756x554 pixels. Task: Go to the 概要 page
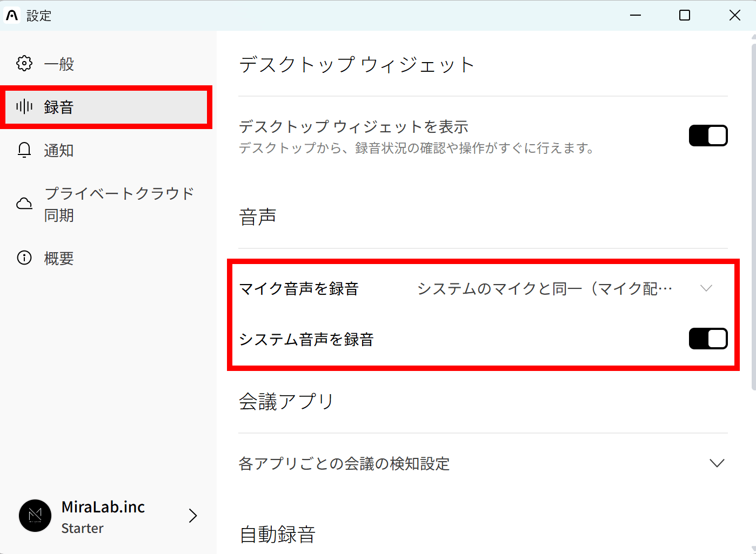(x=59, y=259)
